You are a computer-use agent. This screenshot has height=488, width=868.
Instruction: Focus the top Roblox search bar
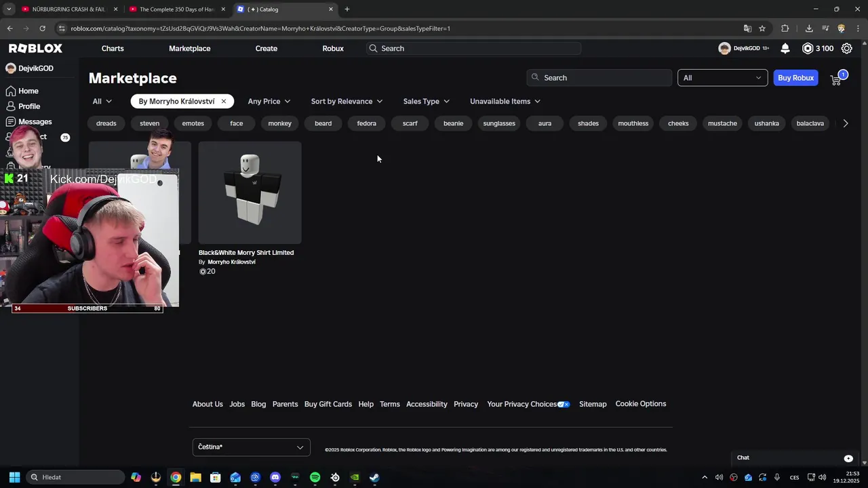(x=473, y=48)
